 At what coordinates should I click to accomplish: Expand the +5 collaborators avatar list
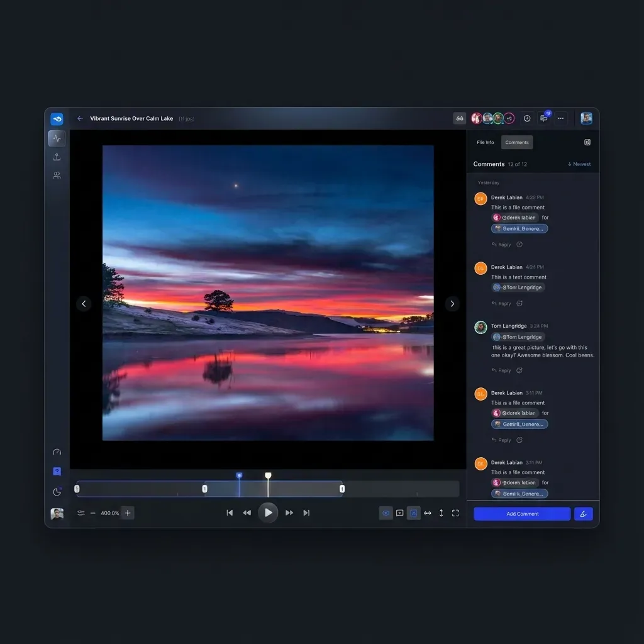tap(509, 118)
